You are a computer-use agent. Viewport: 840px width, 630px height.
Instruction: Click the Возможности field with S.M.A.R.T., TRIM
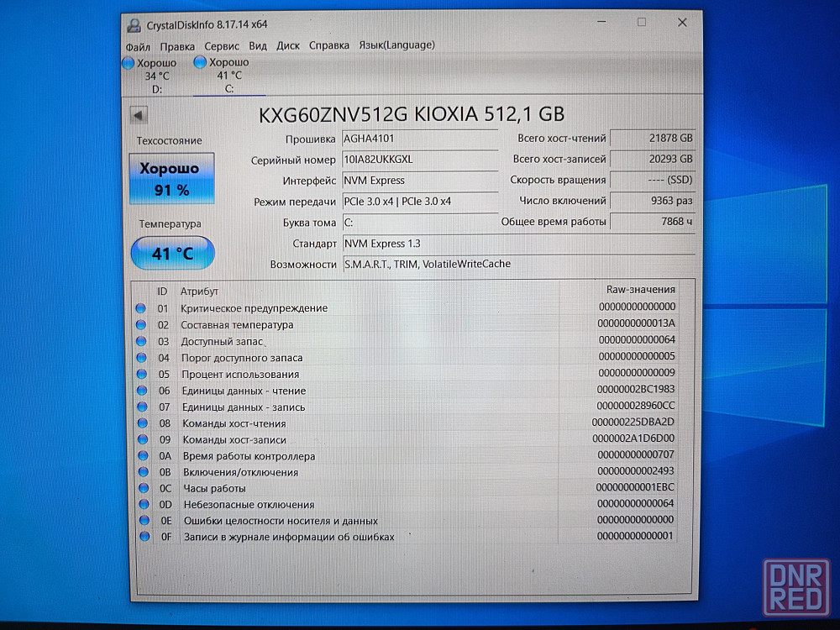click(x=518, y=264)
